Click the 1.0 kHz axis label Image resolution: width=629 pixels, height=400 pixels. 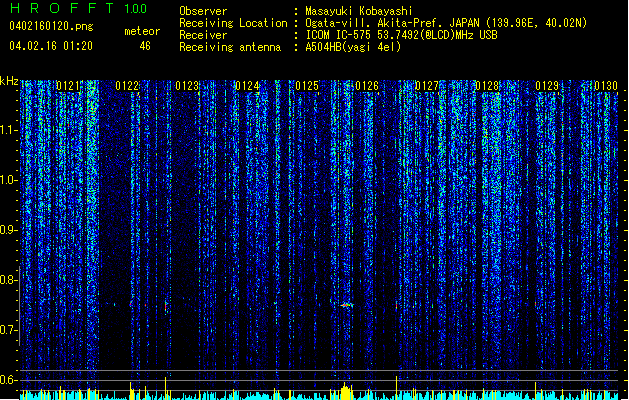coord(8,180)
